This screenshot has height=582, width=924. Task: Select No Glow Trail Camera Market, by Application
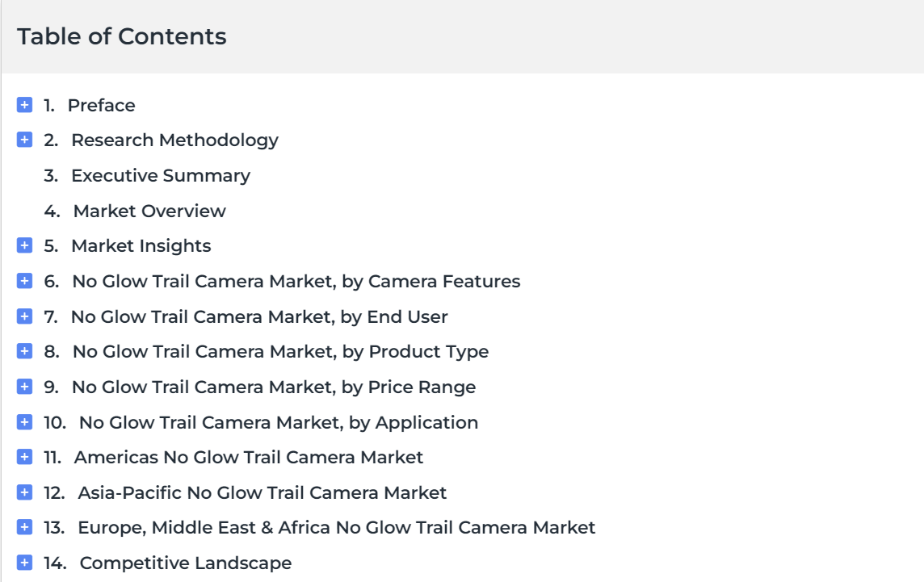pyautogui.click(x=279, y=422)
